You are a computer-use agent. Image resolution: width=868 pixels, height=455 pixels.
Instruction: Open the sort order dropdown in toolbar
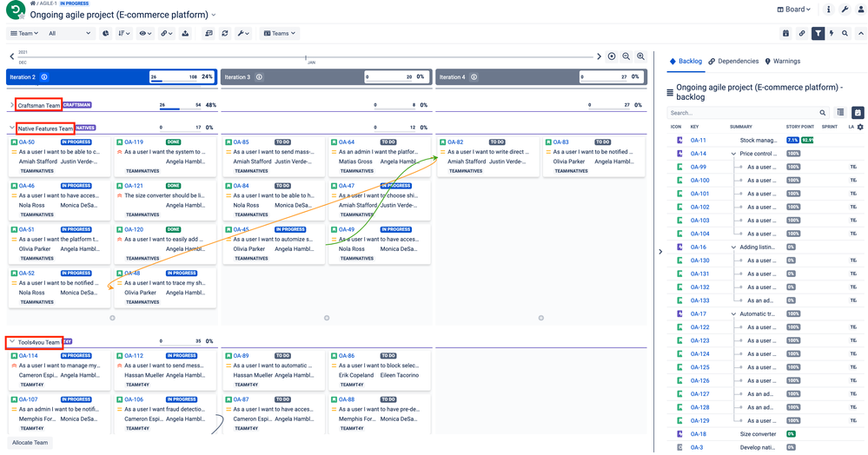pos(124,33)
